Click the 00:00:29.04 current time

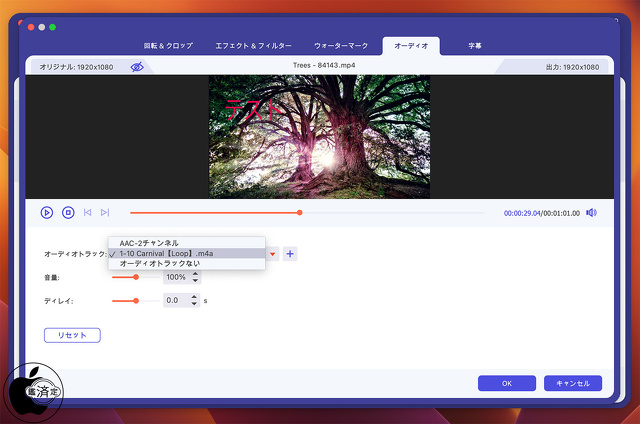[522, 213]
